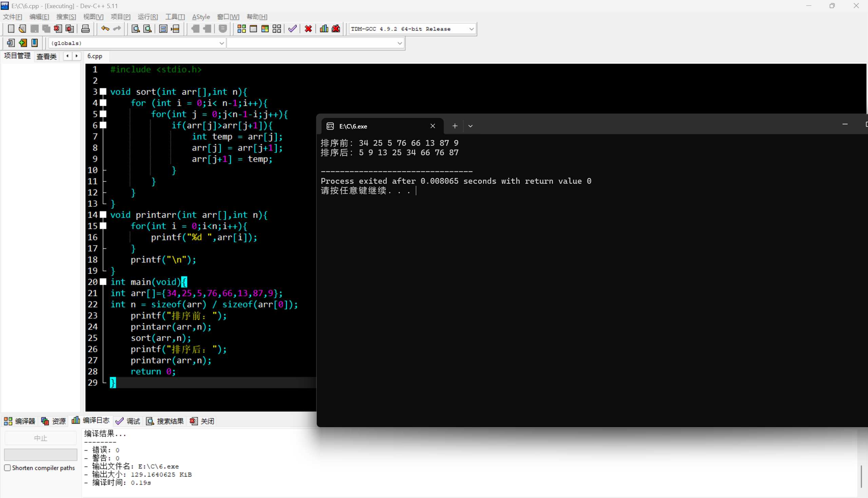Image resolution: width=868 pixels, height=498 pixels.
Task: Toggle Shorten compiler paths checkbox
Action: [x=7, y=467]
